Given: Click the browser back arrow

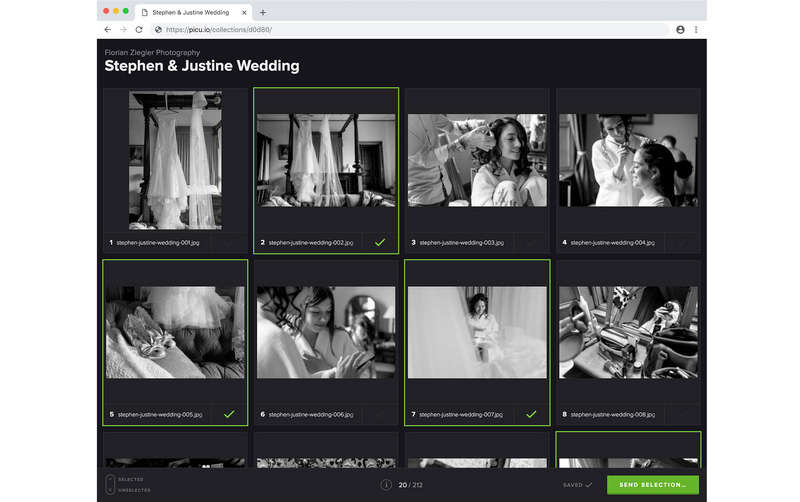Looking at the screenshot, I should click(x=108, y=30).
